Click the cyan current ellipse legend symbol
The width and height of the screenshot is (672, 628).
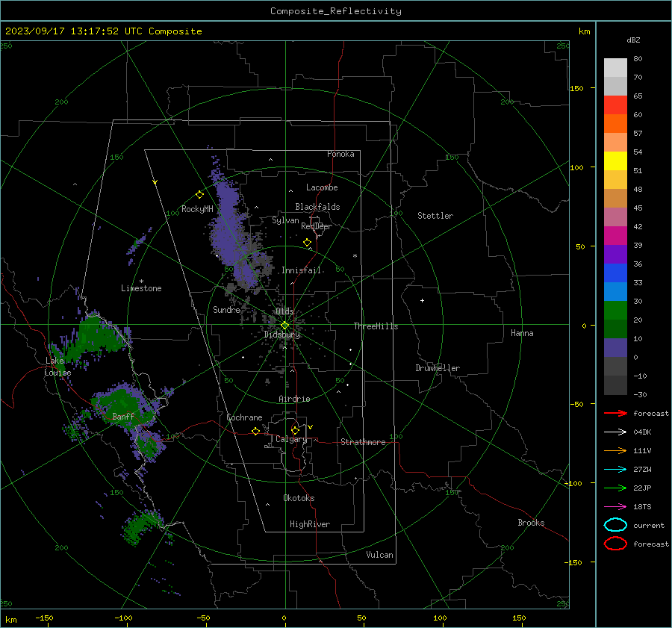click(615, 525)
